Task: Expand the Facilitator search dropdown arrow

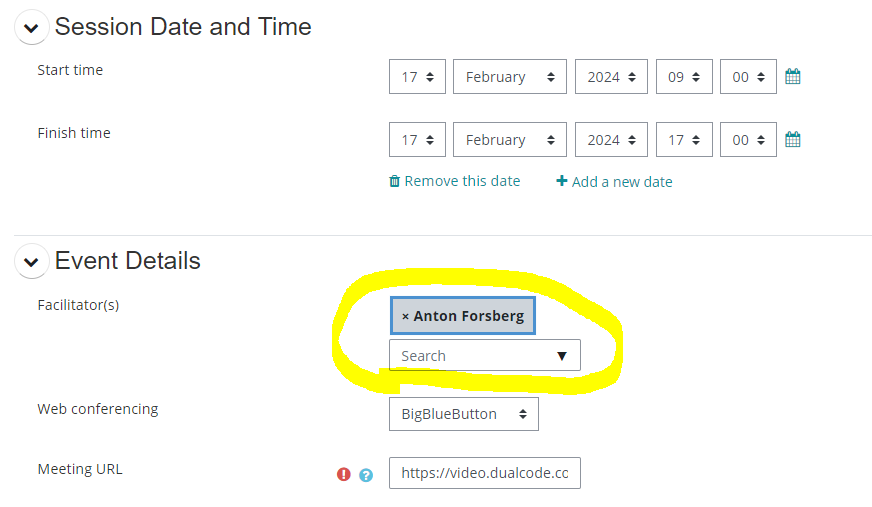Action: 561,356
